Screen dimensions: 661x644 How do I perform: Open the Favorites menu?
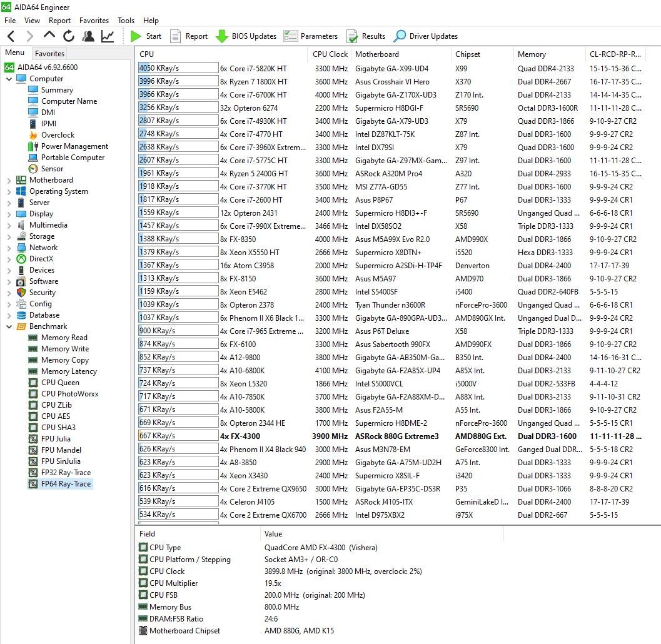[x=94, y=20]
